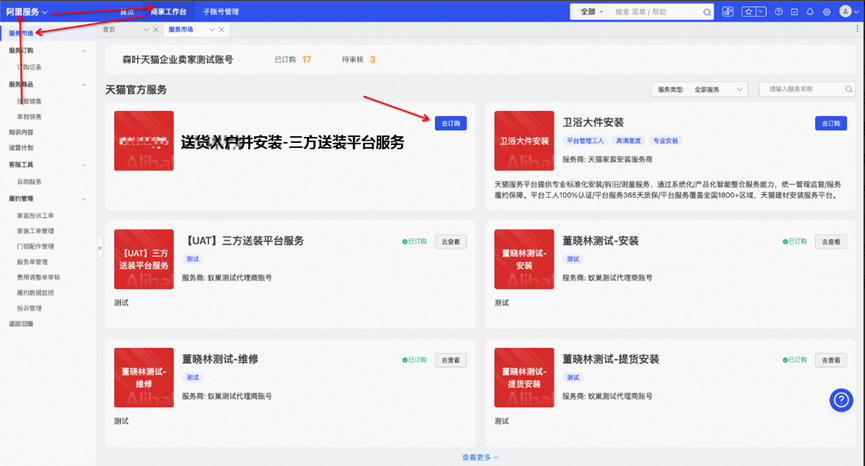Open the 首页 tab chevron menu

146,30
